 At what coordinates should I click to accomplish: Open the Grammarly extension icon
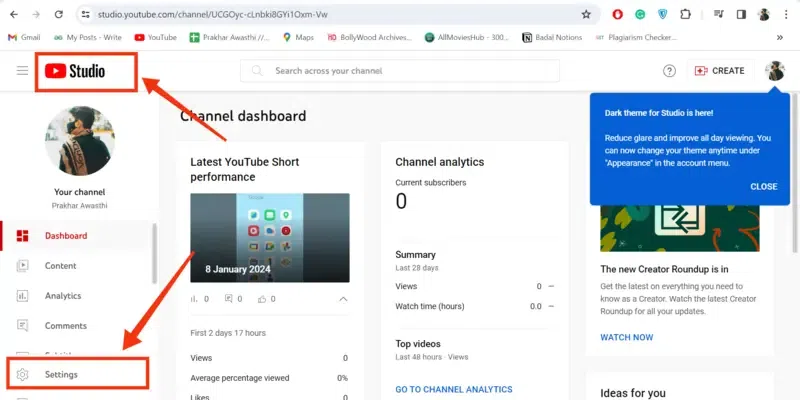640,15
